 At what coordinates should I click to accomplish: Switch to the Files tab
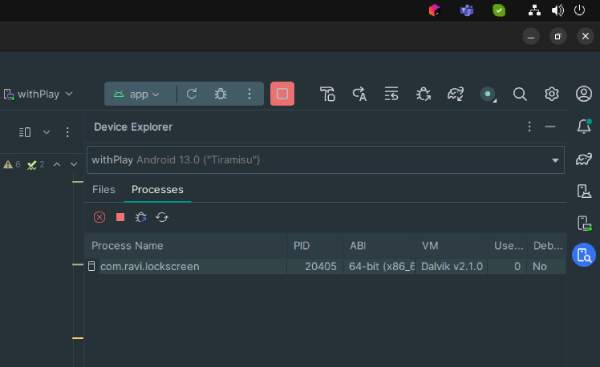click(104, 189)
